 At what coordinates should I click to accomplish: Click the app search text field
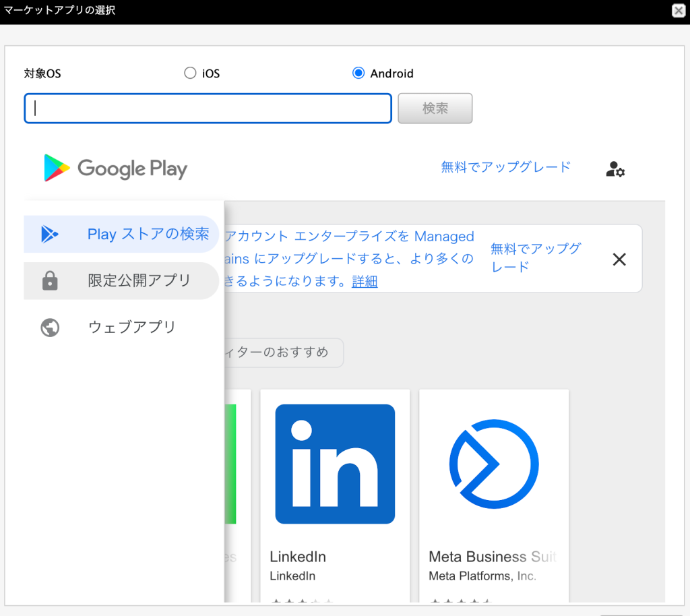click(208, 109)
